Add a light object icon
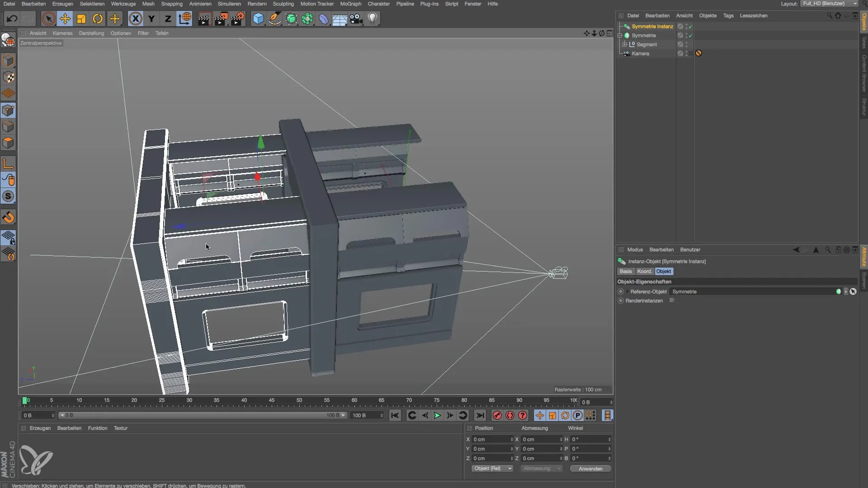The width and height of the screenshot is (868, 488). [x=373, y=19]
